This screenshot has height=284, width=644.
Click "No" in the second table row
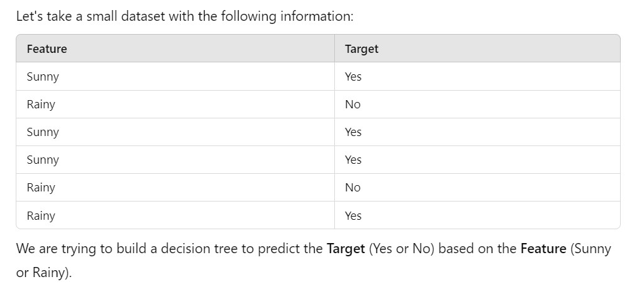click(353, 105)
